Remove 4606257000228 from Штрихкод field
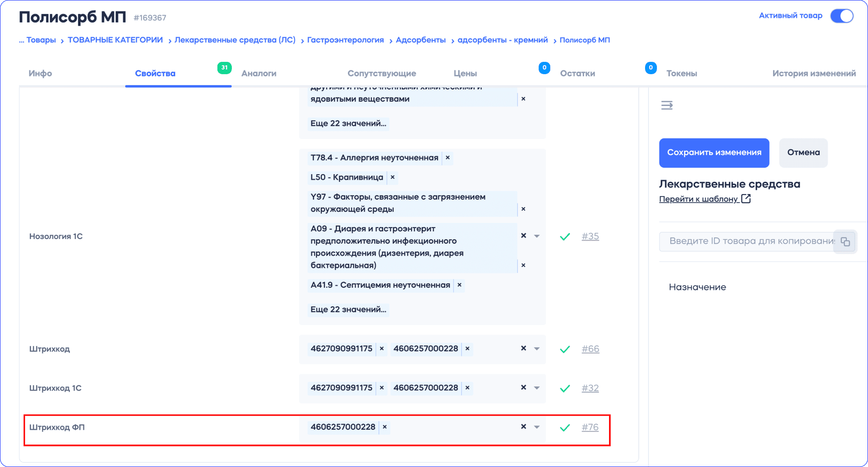Viewport: 868px width, 467px height. tap(467, 349)
